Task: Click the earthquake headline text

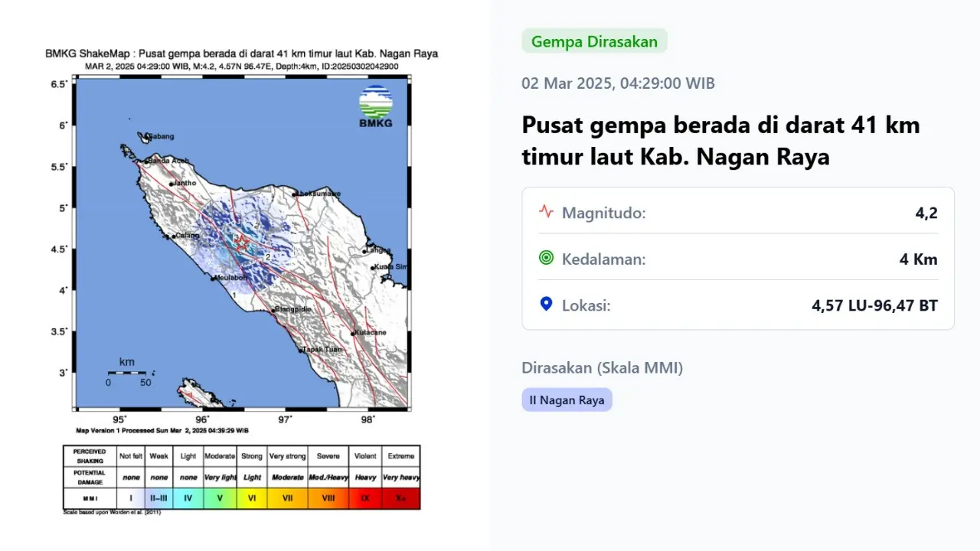Action: point(720,141)
